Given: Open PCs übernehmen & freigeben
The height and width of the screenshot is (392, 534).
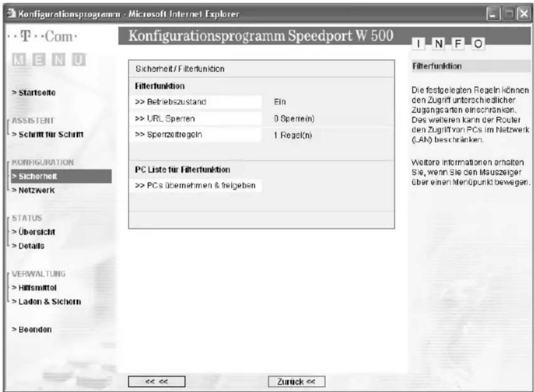Looking at the screenshot, I should tap(195, 186).
